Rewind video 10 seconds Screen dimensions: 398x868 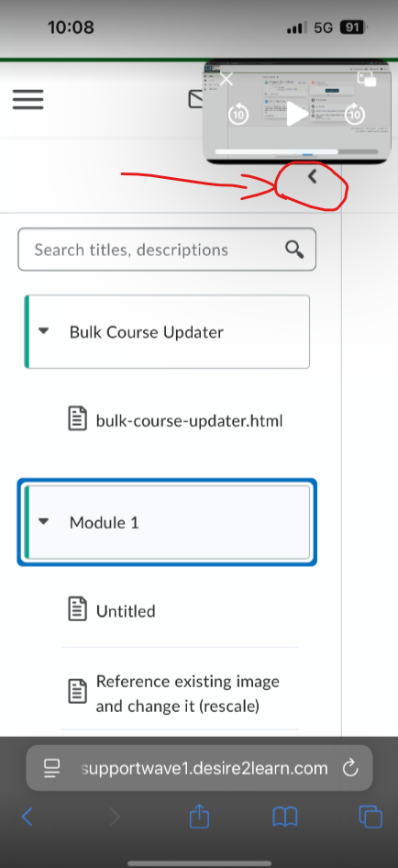238,115
